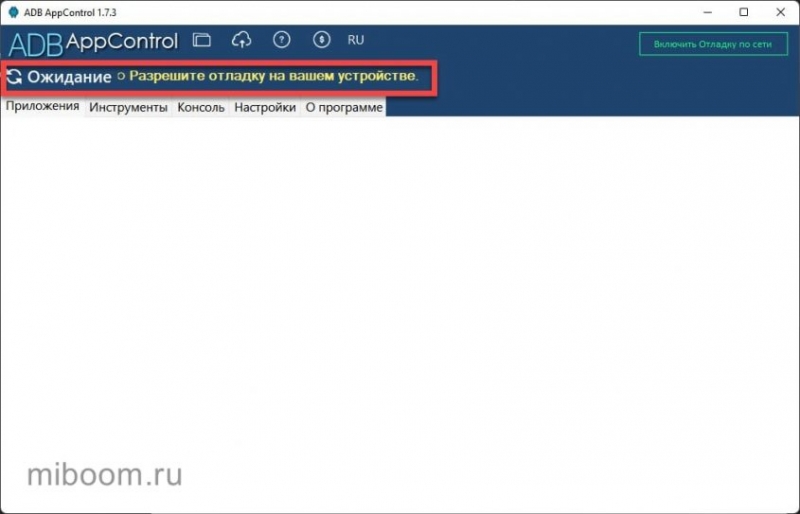
Task: Select the Приложения tab
Action: (43, 106)
